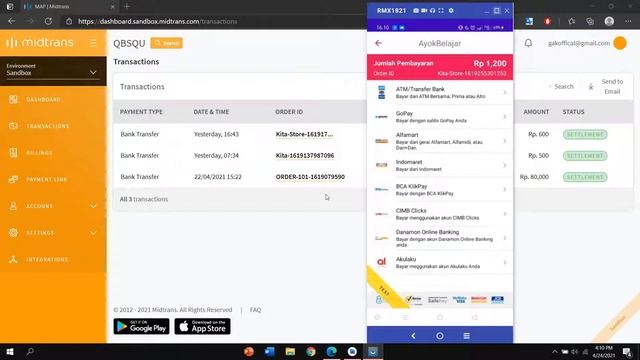This screenshot has height=360, width=640.
Task: Open the notifications bell icon
Action: coord(528,43)
